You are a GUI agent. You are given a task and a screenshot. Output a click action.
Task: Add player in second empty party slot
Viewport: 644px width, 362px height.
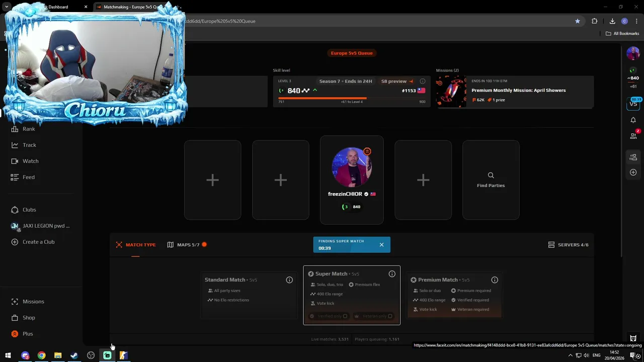point(281,180)
